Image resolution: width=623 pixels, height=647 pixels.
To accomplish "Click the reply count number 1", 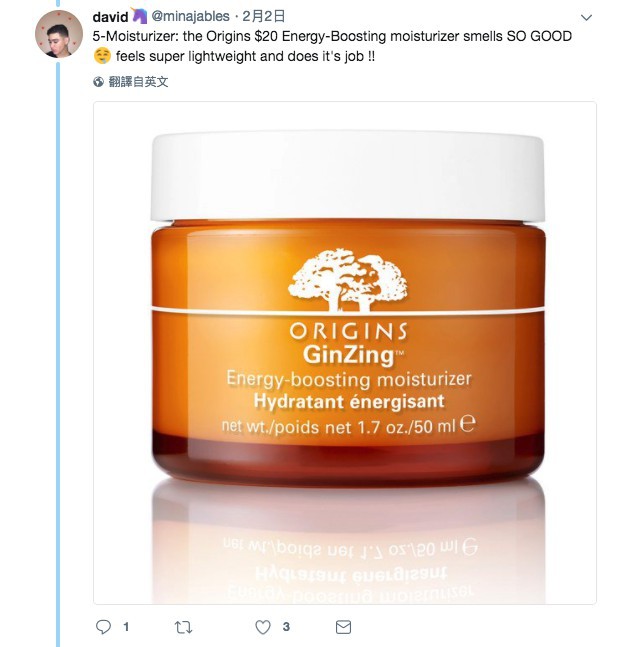I will click(126, 627).
